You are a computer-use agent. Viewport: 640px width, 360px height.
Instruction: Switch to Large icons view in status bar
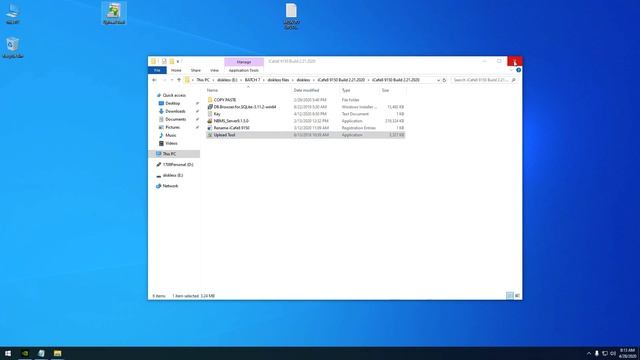517,296
